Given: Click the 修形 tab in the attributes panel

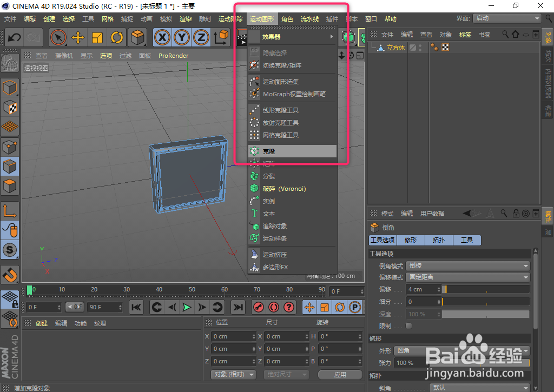Looking at the screenshot, I should 411,240.
